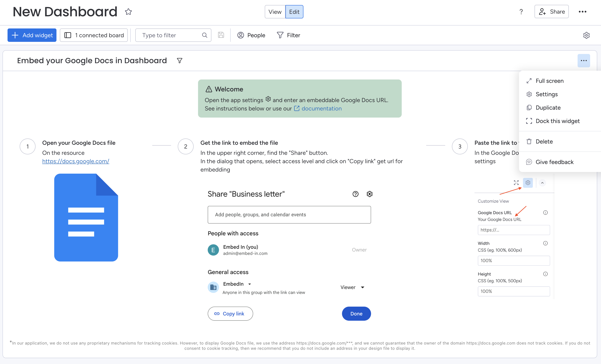Click the widget filter funnel icon

tap(179, 60)
